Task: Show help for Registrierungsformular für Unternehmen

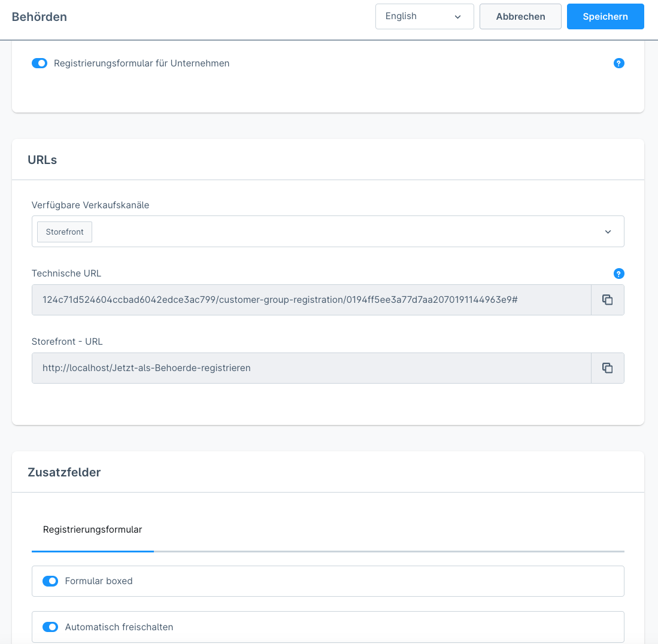Action: pos(619,63)
